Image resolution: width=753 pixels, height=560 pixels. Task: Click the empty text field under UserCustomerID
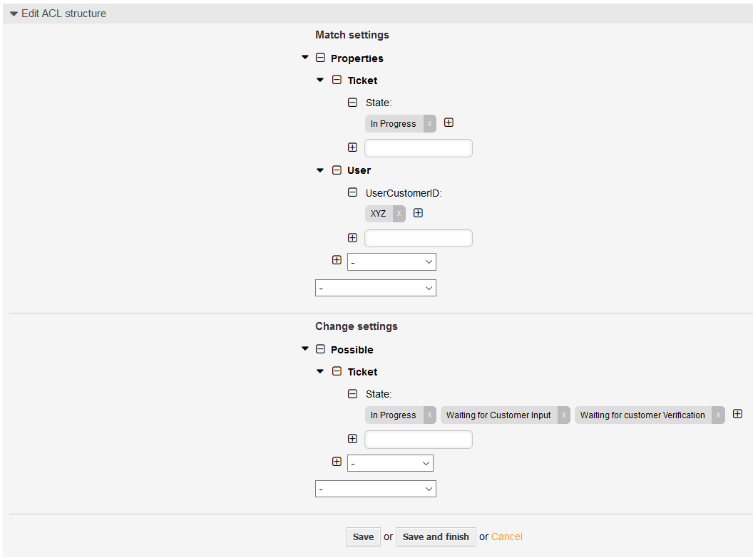(418, 238)
